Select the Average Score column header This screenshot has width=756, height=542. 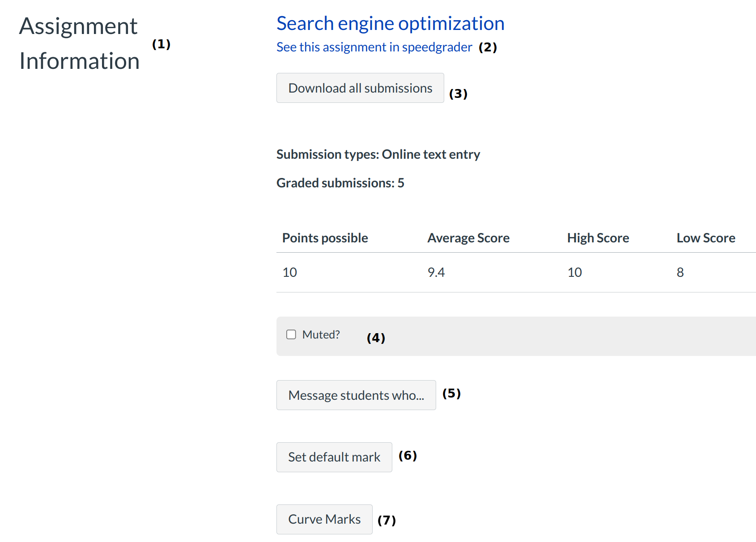click(468, 238)
